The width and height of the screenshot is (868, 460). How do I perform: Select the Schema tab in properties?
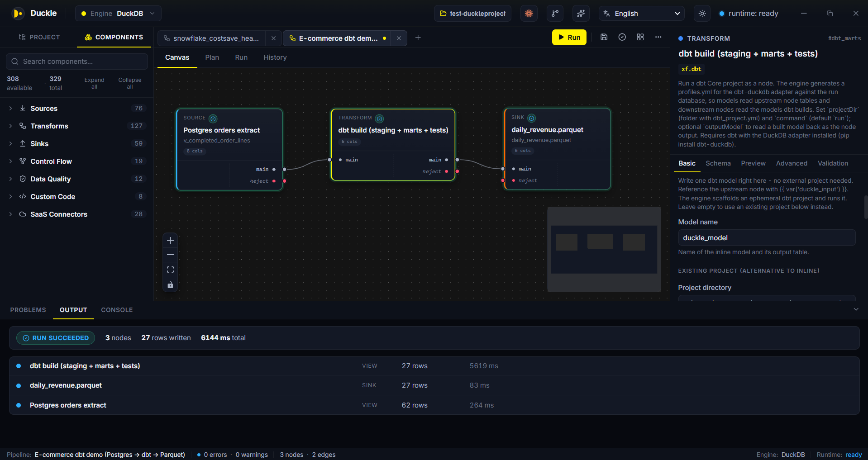tap(718, 163)
